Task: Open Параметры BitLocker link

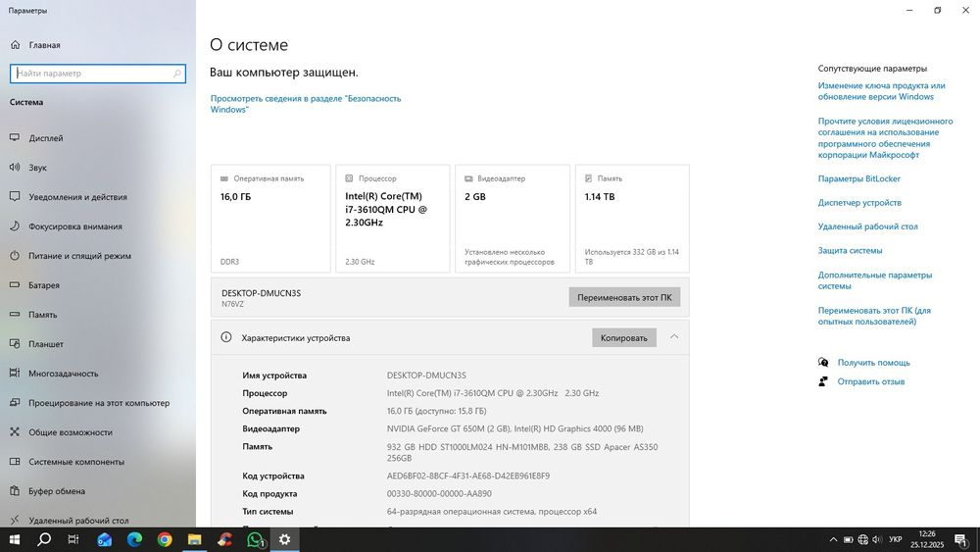Action: tap(858, 178)
